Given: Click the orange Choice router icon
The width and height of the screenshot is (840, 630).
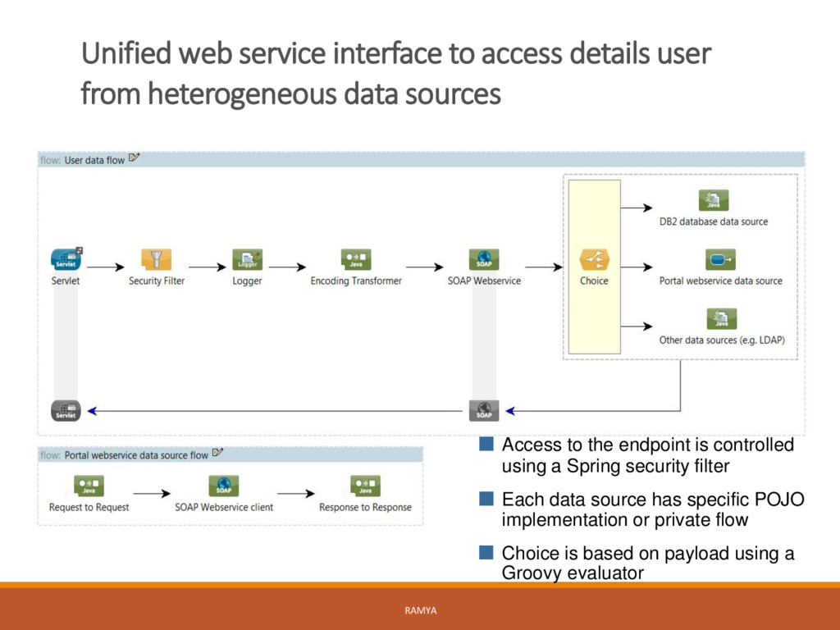Looking at the screenshot, I should point(594,259).
